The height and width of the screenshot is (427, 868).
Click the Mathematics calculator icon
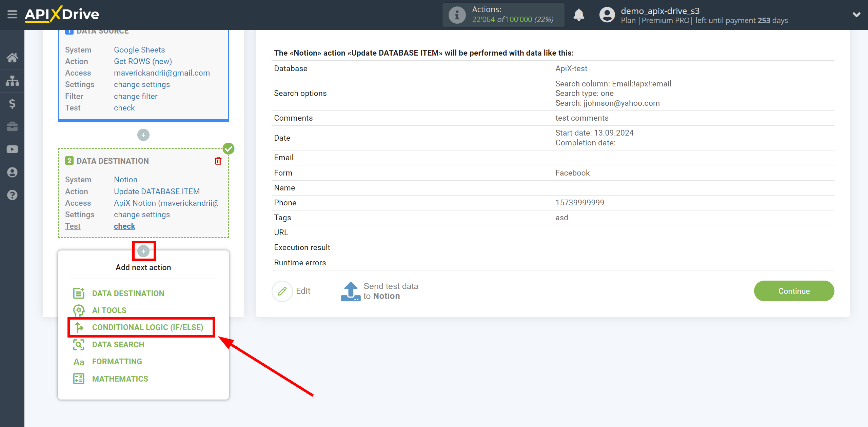[x=79, y=379]
